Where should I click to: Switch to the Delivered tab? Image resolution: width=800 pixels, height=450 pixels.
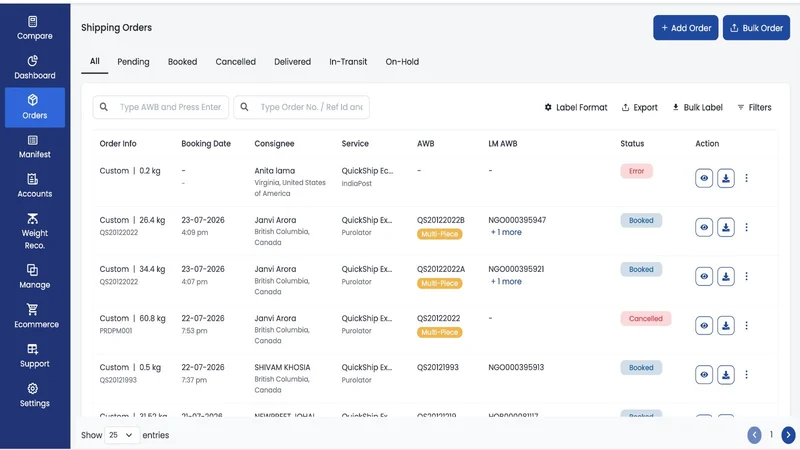coord(292,62)
